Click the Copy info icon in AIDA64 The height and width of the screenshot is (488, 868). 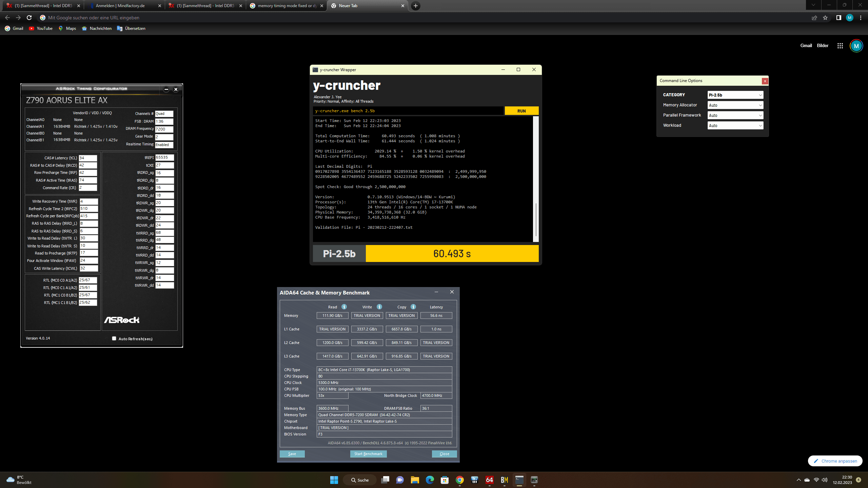tap(413, 307)
